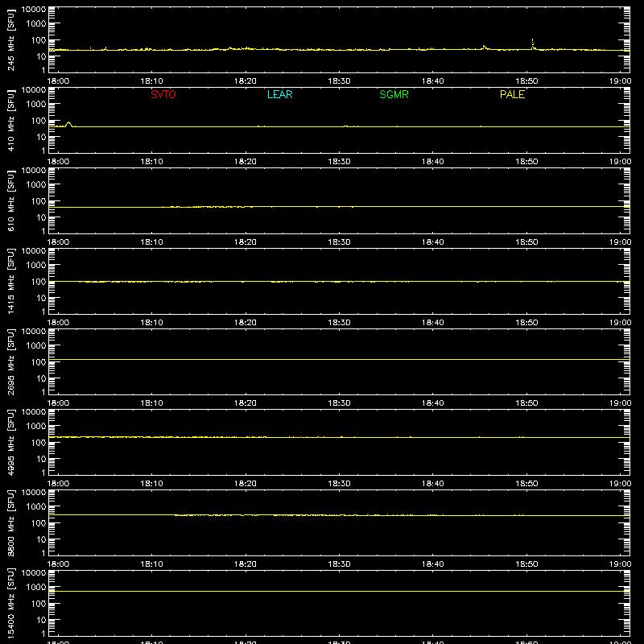Screen dimensions: 644x644
Task: Select the 1415 MHz [SFU] axis label
Action: tap(10, 281)
